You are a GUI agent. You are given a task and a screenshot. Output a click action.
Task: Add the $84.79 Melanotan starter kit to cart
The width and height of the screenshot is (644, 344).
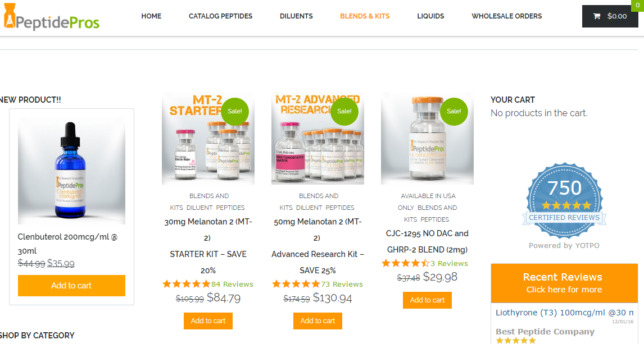click(208, 321)
